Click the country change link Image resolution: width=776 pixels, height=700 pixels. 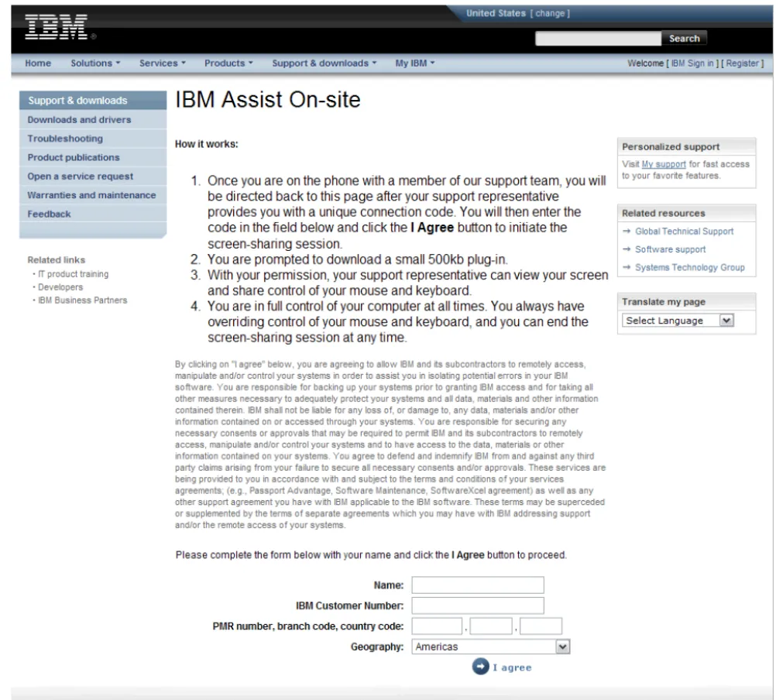(550, 13)
